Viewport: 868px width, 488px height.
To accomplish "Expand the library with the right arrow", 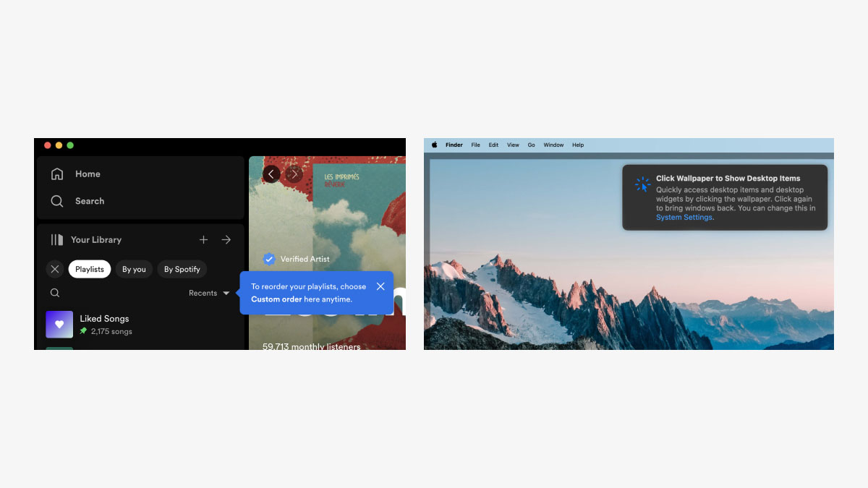I will pos(226,239).
